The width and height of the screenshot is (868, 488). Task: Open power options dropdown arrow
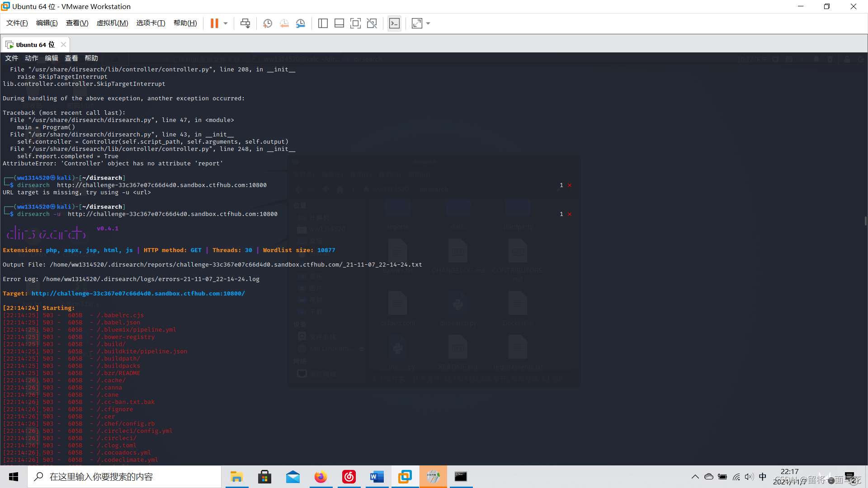pos(226,23)
